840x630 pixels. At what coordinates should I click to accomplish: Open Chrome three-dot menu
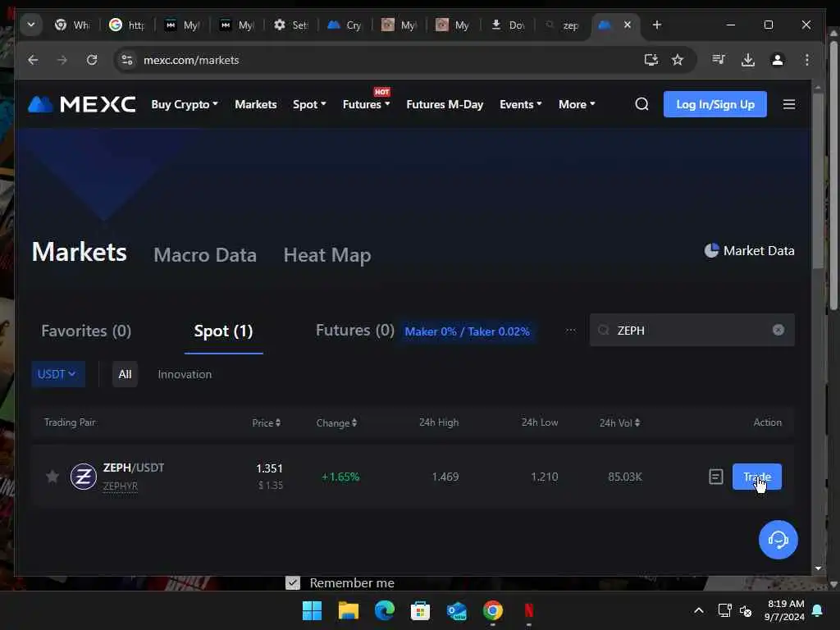pos(807,60)
